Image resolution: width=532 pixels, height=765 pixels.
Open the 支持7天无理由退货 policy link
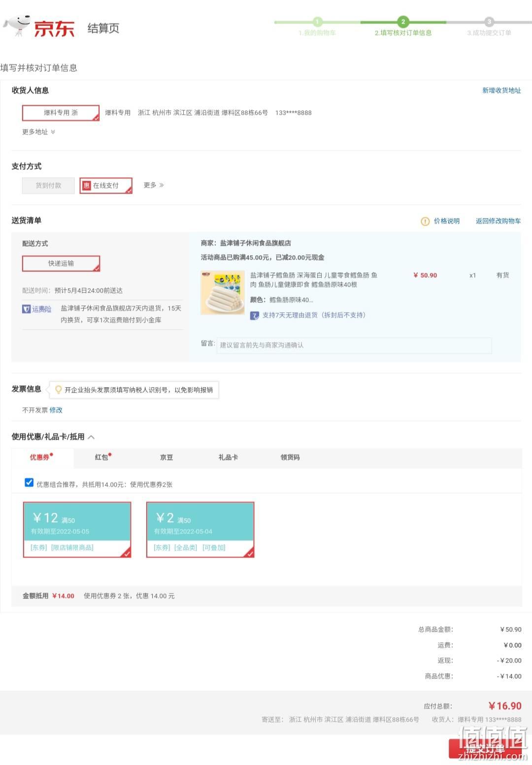click(x=314, y=315)
